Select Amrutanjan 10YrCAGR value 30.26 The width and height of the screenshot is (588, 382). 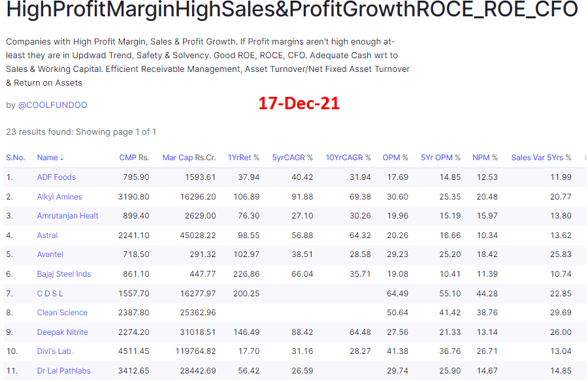click(361, 216)
